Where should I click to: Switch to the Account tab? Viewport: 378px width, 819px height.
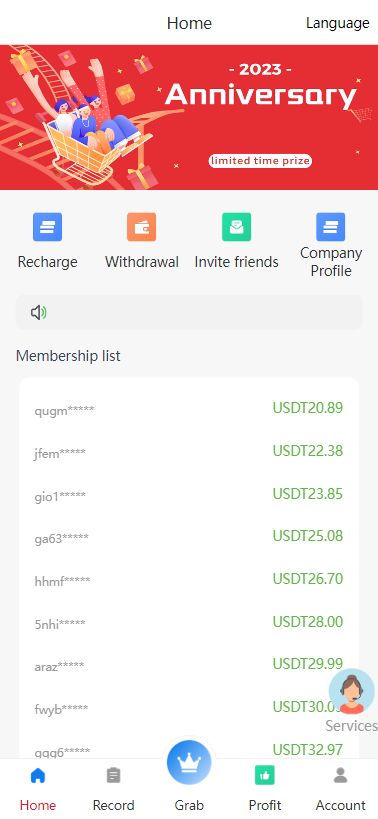tap(340, 789)
